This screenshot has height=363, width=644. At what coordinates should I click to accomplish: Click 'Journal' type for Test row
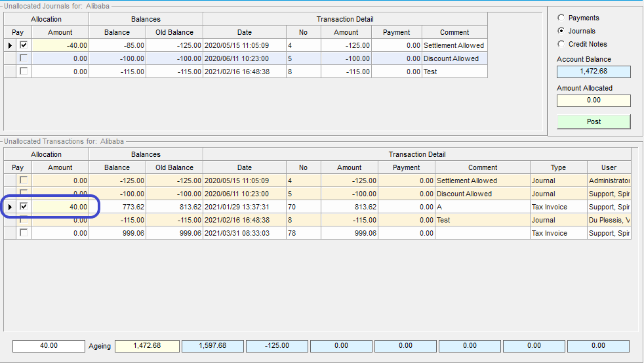click(x=559, y=220)
